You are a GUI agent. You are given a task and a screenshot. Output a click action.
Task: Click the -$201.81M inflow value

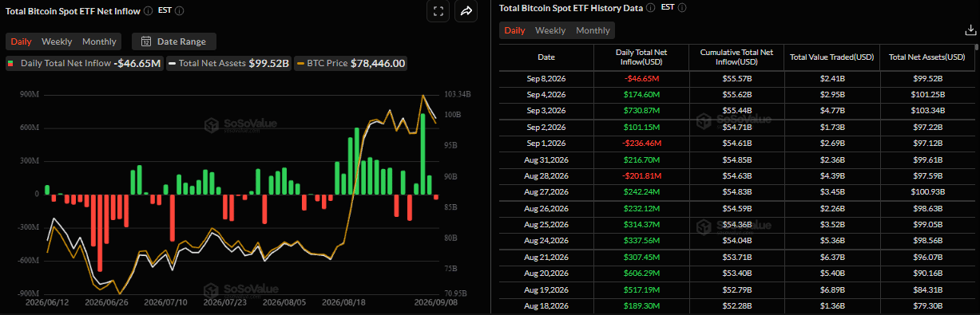[641, 175]
